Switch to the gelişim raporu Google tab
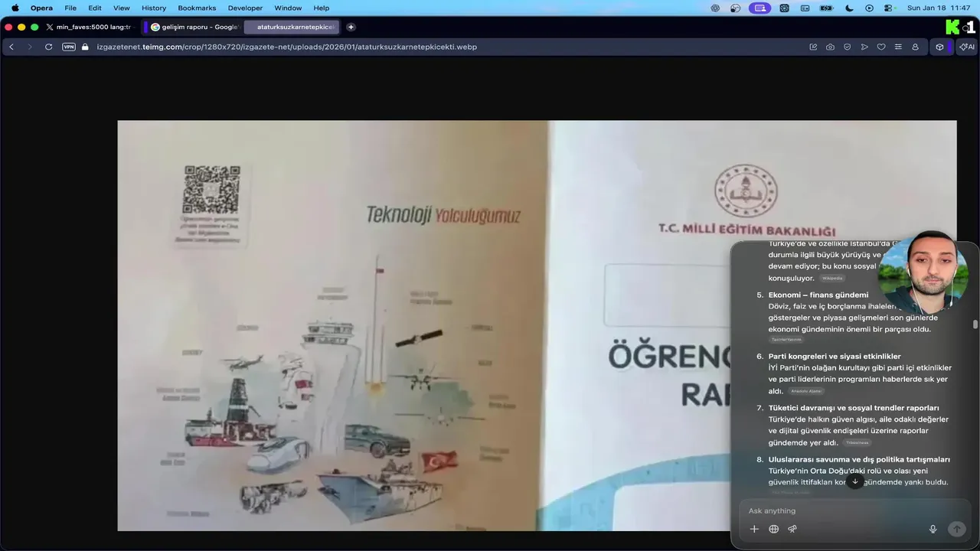The width and height of the screenshot is (980, 551). point(194,27)
